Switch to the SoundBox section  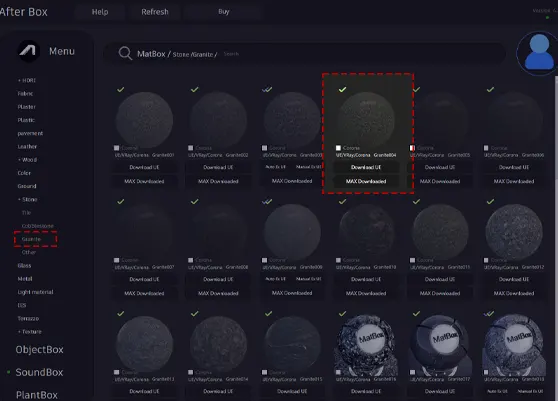(39, 372)
